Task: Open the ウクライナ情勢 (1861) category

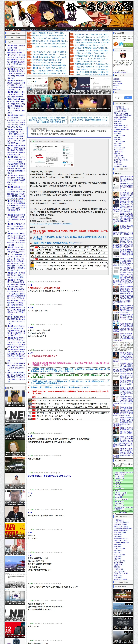Action: [121, 109]
